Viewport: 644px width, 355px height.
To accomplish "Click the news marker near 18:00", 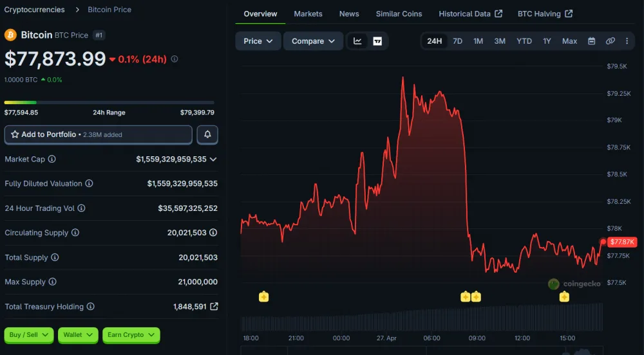I will [263, 296].
